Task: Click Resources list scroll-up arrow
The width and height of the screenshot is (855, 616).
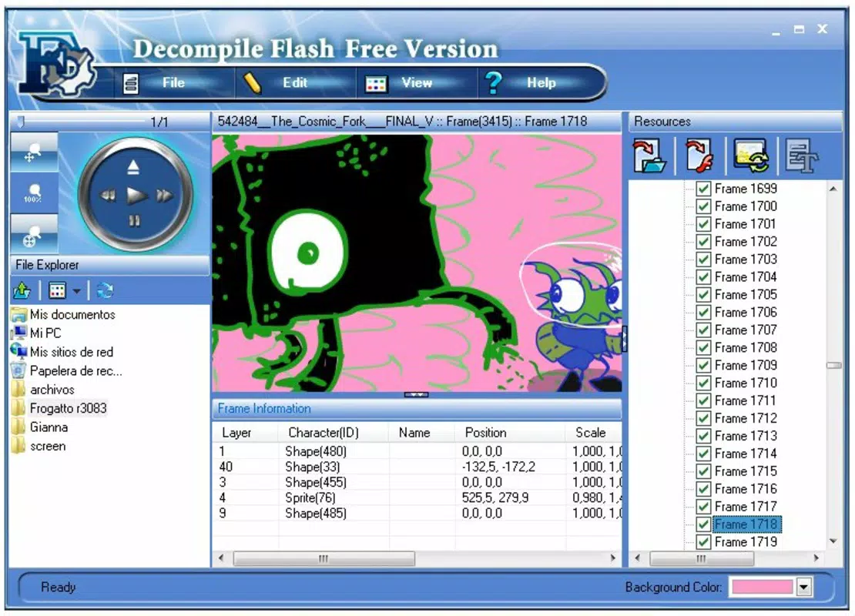Action: 833,189
